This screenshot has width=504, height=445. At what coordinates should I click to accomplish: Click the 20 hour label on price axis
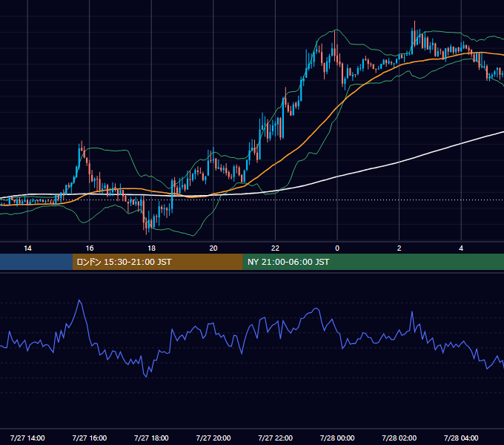(213, 248)
